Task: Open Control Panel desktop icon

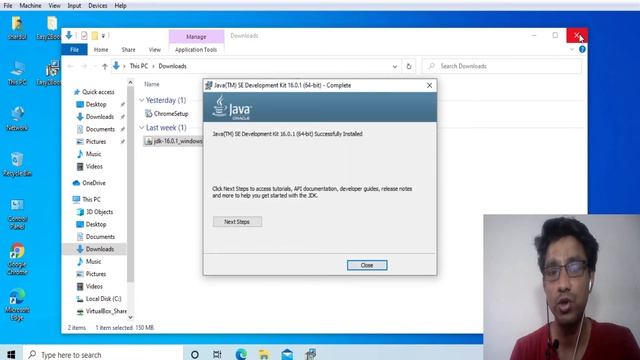Action: pos(17,214)
